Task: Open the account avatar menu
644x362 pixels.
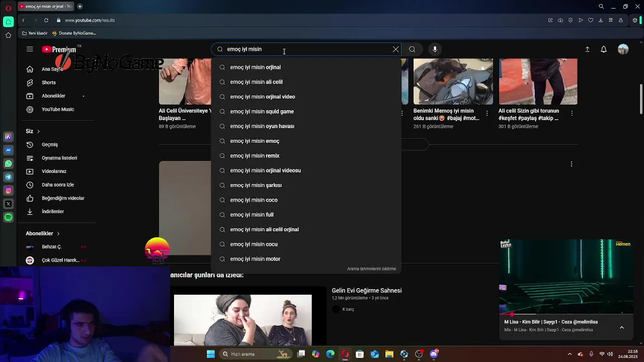Action: tap(623, 49)
